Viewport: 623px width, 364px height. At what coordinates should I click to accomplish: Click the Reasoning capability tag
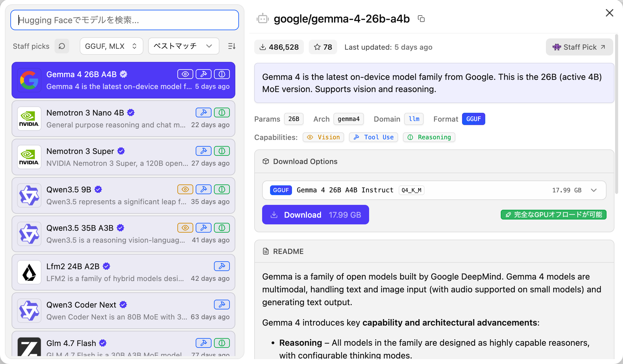[429, 137]
